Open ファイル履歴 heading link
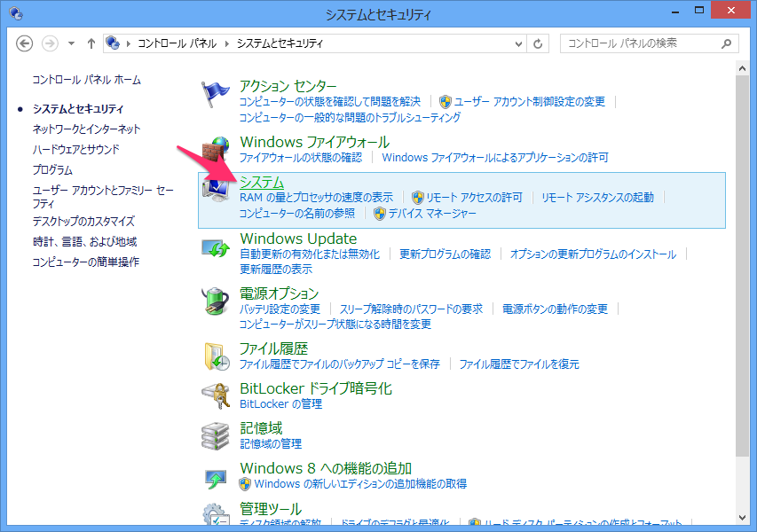Image resolution: width=757 pixels, height=532 pixels. coord(273,348)
